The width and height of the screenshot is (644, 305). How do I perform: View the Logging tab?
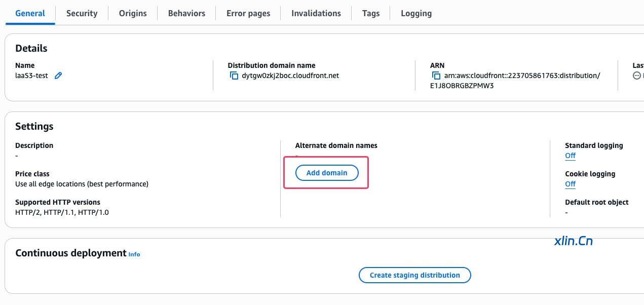tap(416, 13)
